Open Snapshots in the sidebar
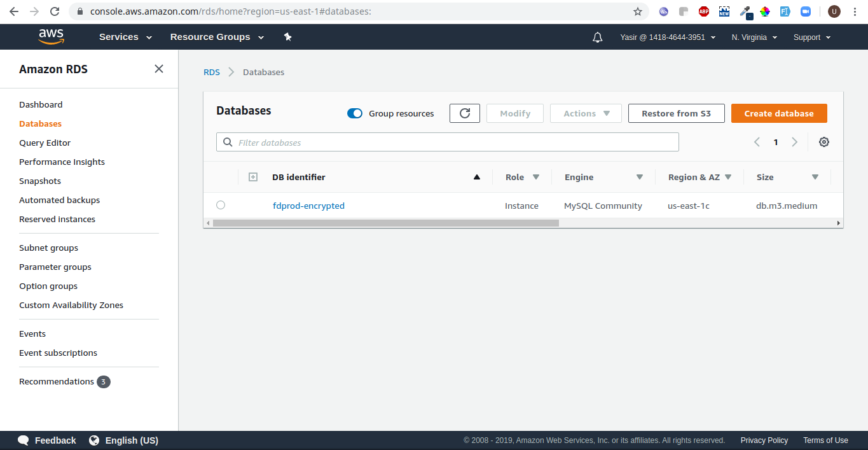Image resolution: width=868 pixels, height=450 pixels. tap(40, 181)
